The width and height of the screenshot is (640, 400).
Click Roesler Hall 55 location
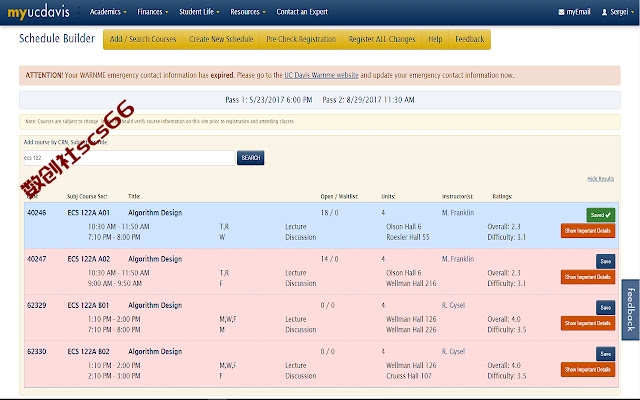tap(408, 237)
